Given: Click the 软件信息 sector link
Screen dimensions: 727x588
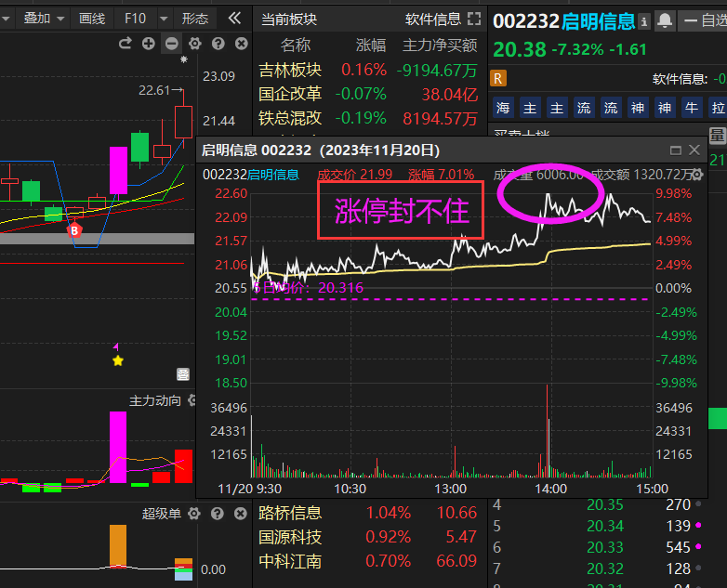Looking at the screenshot, I should point(433,19).
